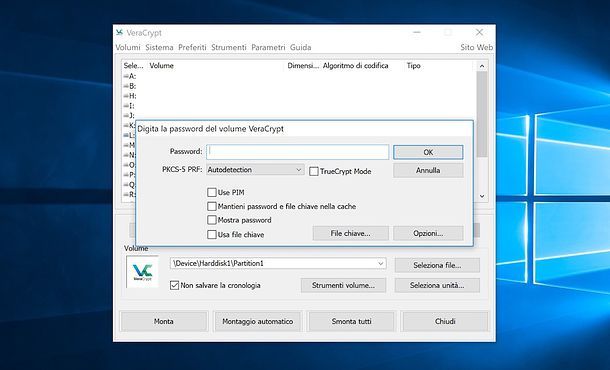Click the Seleziona file... button

point(437,265)
